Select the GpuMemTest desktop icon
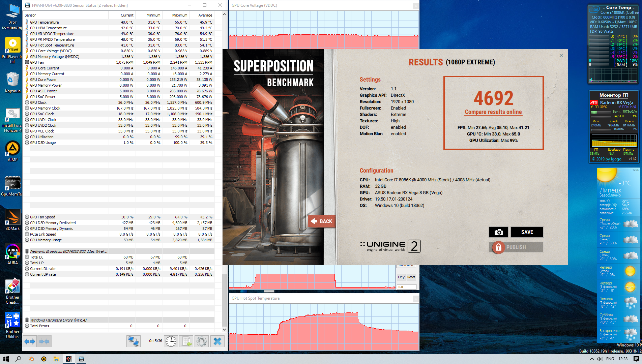This screenshot has height=364, width=642. click(12, 186)
